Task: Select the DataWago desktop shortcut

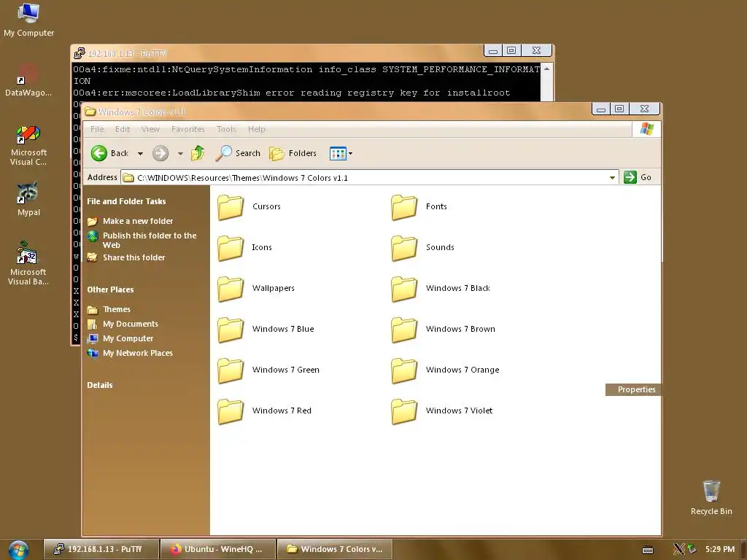Action: pyautogui.click(x=28, y=79)
